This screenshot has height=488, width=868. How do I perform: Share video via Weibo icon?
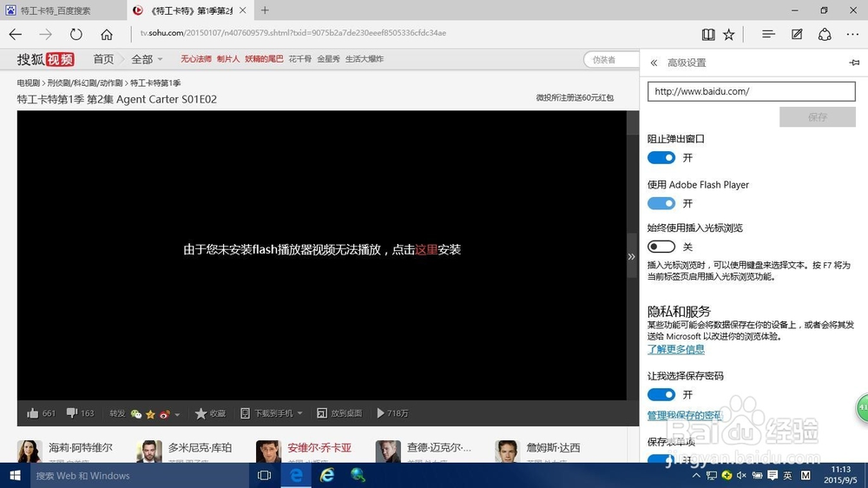pyautogui.click(x=164, y=414)
